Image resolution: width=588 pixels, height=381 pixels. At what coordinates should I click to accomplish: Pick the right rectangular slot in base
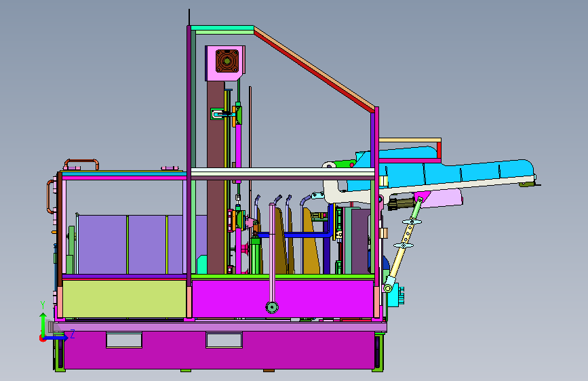click(x=224, y=340)
